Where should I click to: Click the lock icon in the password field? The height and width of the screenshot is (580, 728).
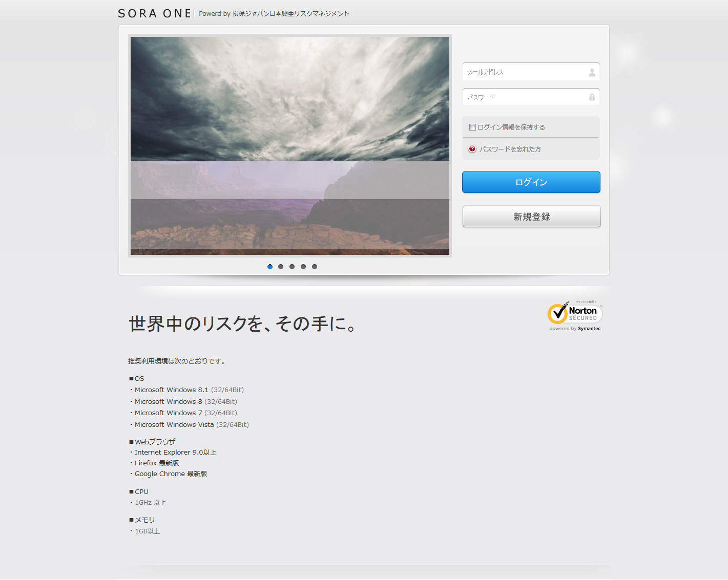(592, 97)
